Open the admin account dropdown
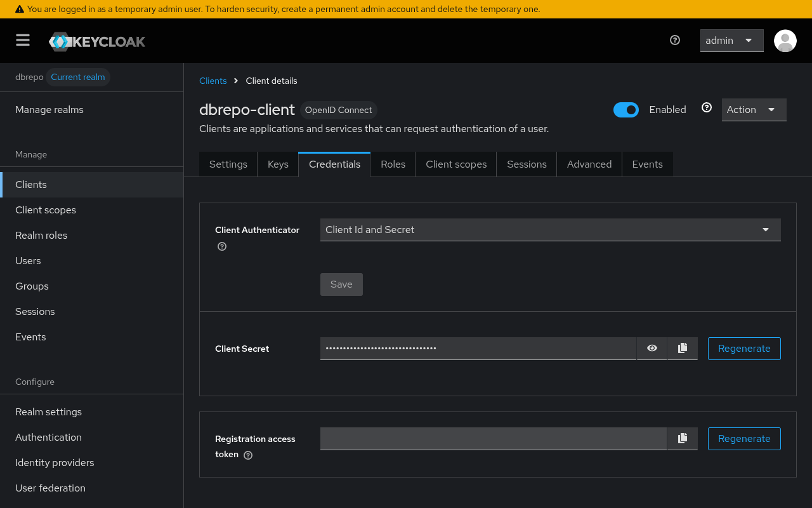 click(x=731, y=40)
